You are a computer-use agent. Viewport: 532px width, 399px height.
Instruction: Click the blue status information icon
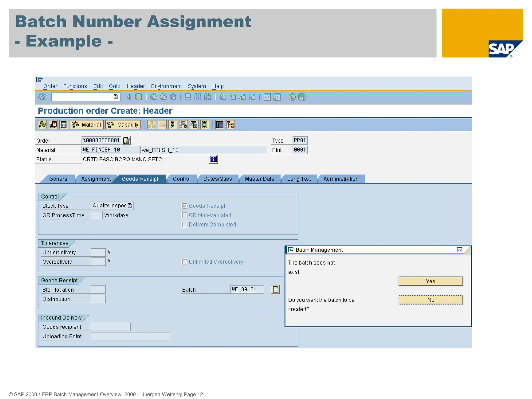(213, 159)
